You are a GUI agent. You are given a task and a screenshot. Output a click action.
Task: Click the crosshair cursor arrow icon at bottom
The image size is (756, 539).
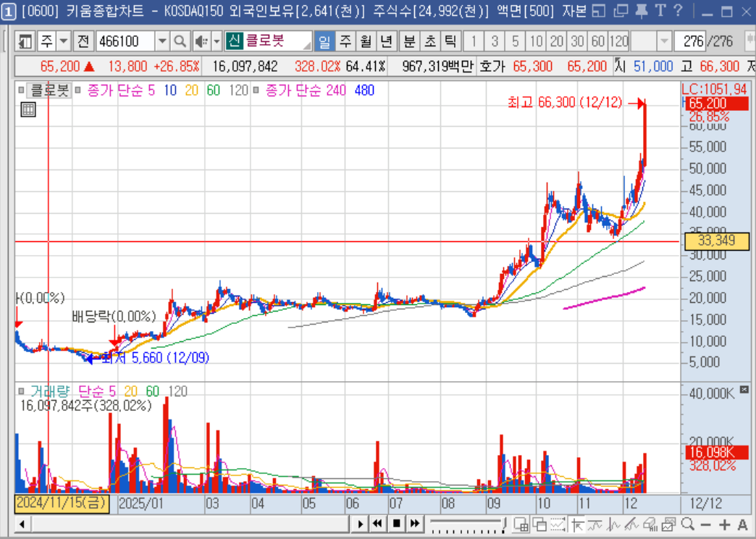coord(576,524)
